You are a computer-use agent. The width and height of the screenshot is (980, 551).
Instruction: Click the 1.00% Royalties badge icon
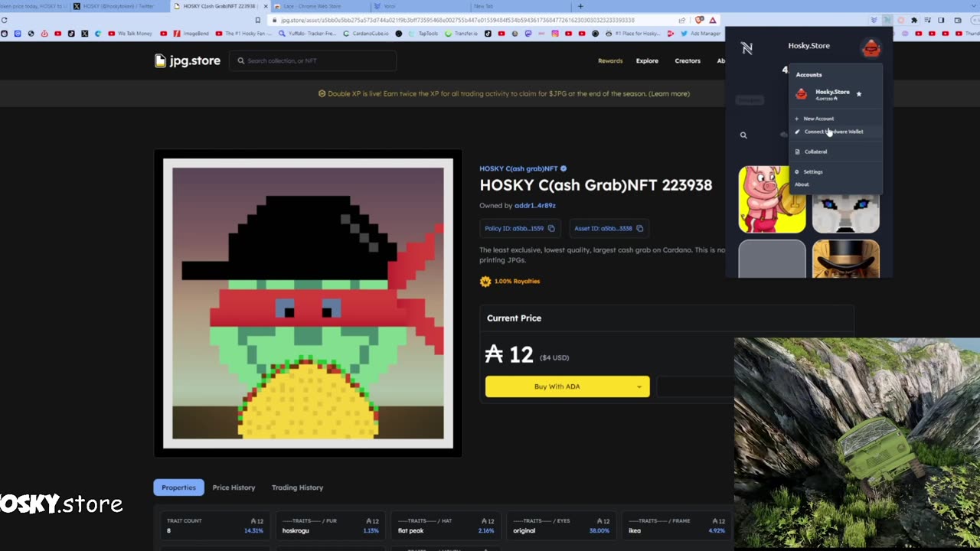(x=485, y=281)
